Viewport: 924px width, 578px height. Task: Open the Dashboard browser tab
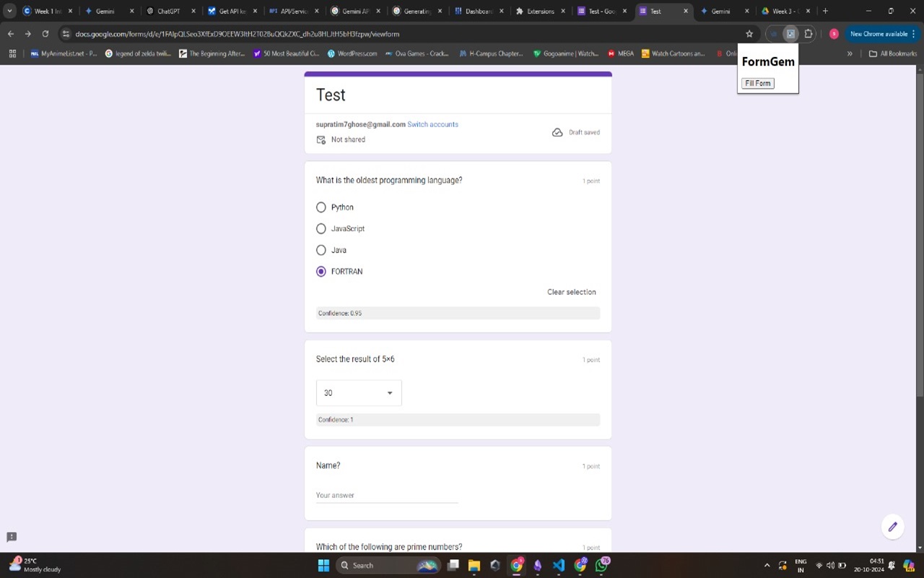click(476, 11)
